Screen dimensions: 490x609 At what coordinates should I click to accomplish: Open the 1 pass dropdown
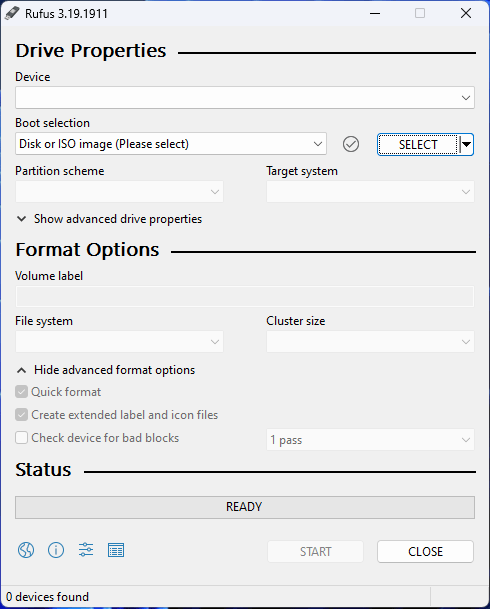pyautogui.click(x=370, y=440)
